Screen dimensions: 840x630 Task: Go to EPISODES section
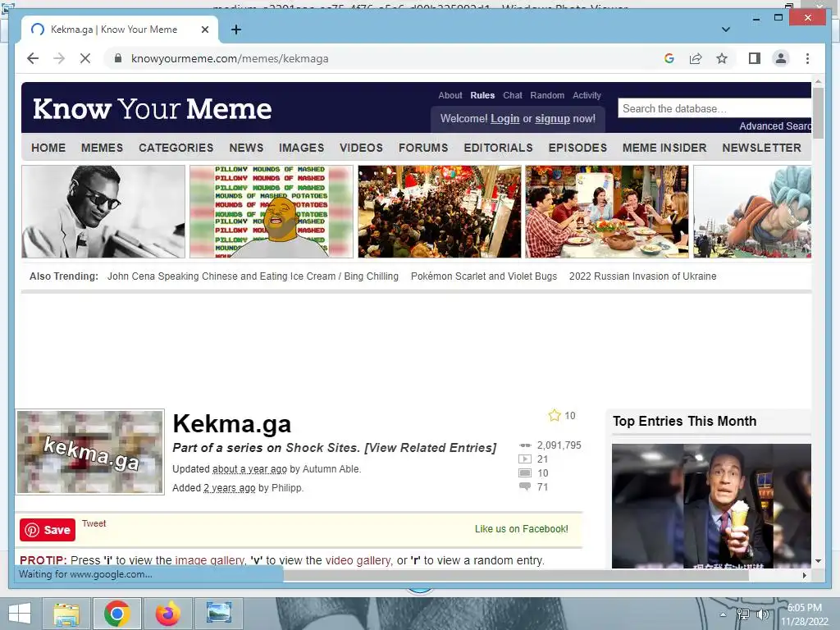click(x=577, y=148)
